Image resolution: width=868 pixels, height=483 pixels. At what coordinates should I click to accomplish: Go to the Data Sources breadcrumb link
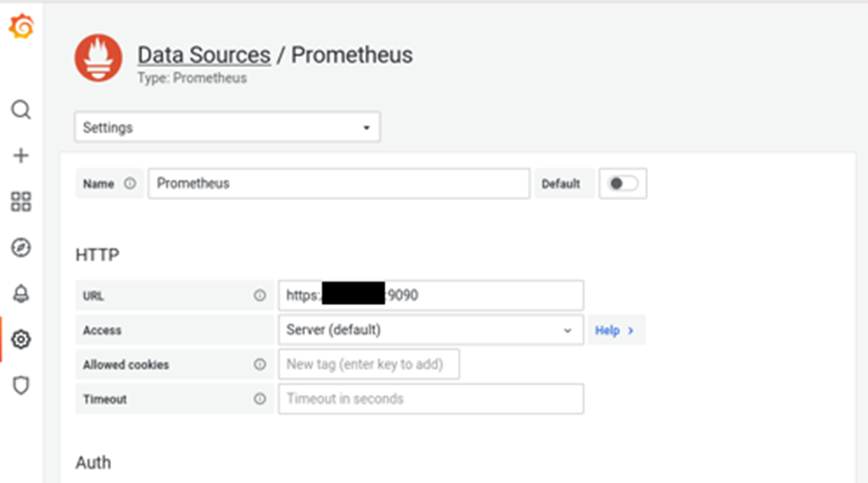click(x=203, y=55)
